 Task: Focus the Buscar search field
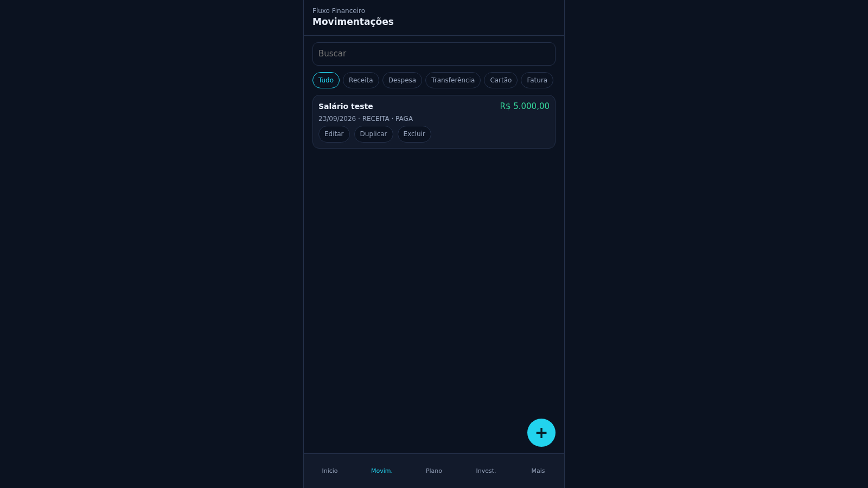434,54
